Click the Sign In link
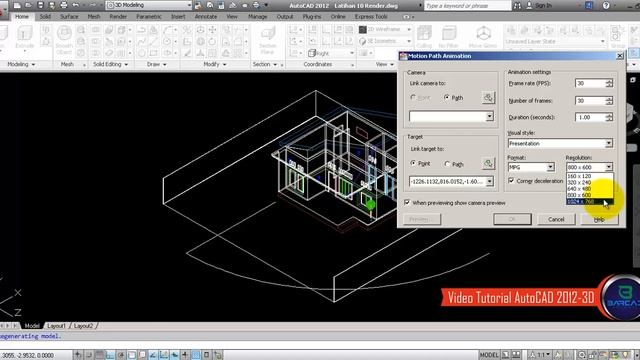The height and width of the screenshot is (360, 640). click(x=543, y=5)
